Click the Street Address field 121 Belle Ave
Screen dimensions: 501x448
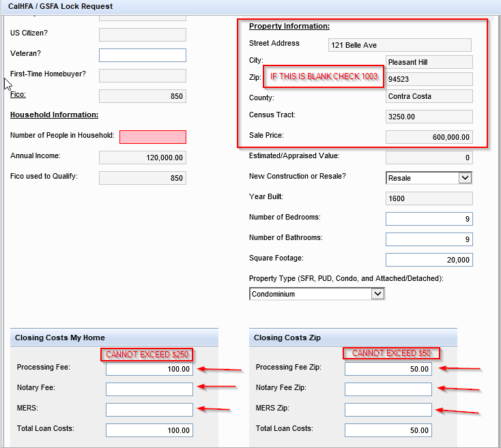[400, 45]
